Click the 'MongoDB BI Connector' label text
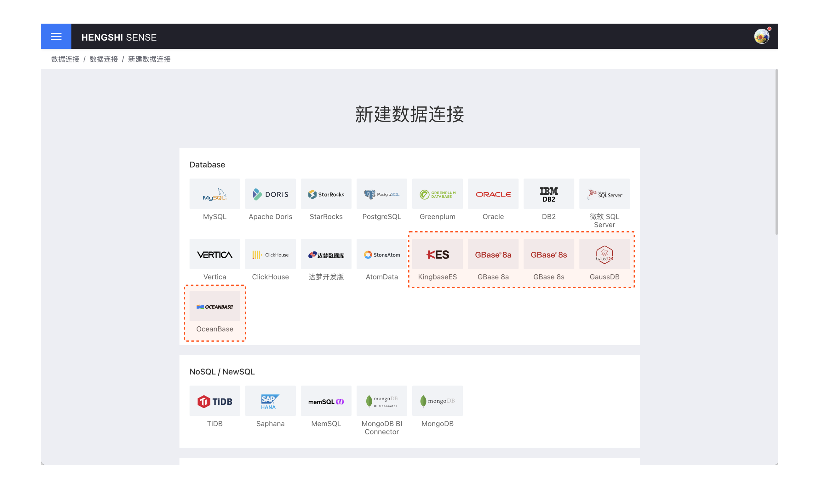819x504 pixels. (382, 428)
